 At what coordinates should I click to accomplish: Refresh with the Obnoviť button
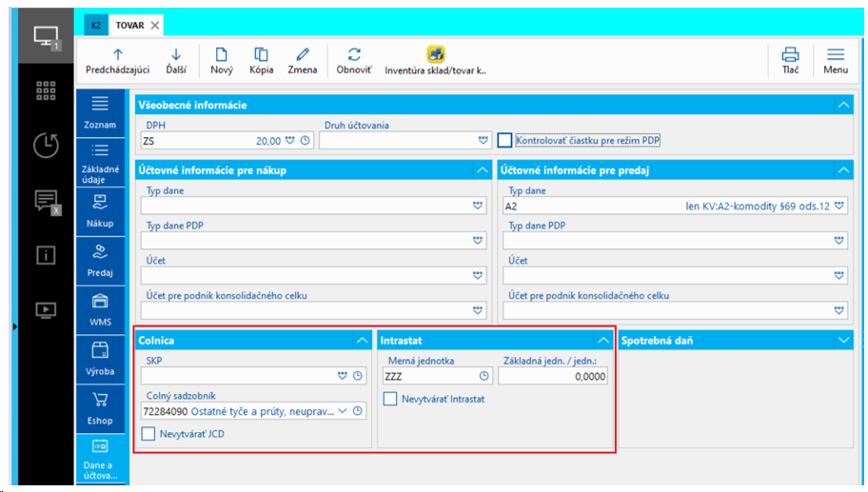(354, 61)
